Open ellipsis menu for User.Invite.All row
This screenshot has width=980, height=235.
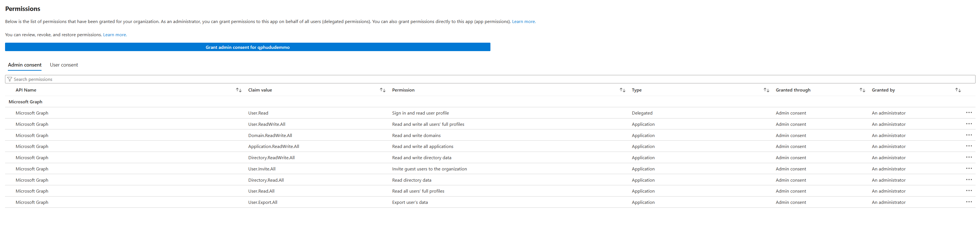(968, 169)
